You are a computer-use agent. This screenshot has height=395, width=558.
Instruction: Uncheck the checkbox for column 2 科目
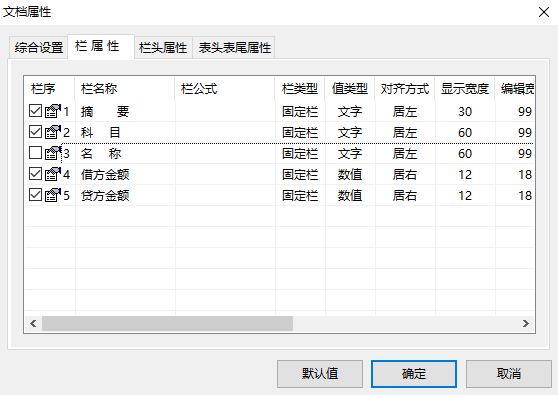click(35, 132)
